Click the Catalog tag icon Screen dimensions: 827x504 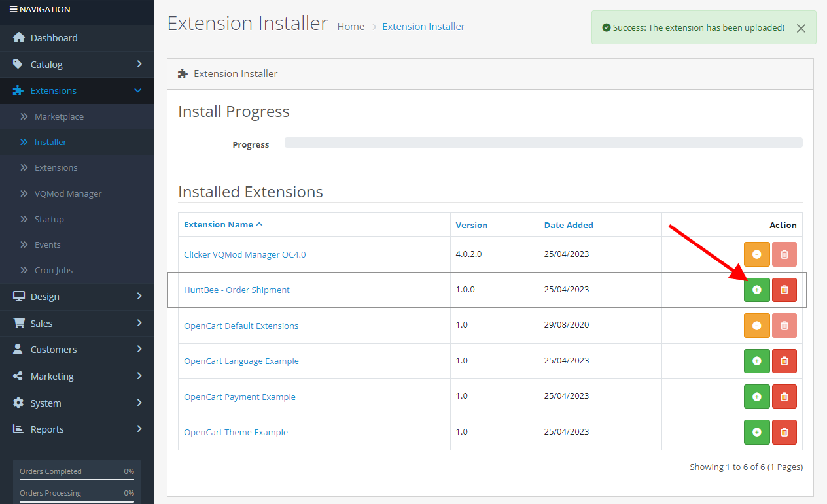click(18, 64)
